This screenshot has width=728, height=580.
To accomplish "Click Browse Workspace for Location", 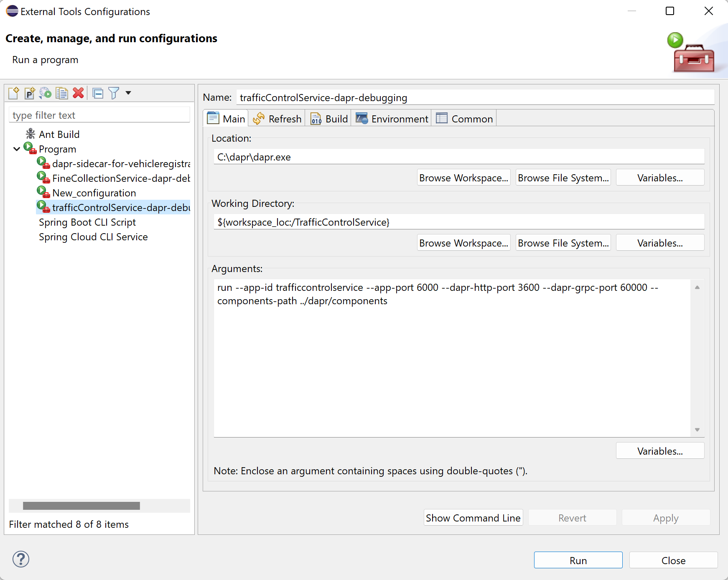I will (x=463, y=178).
